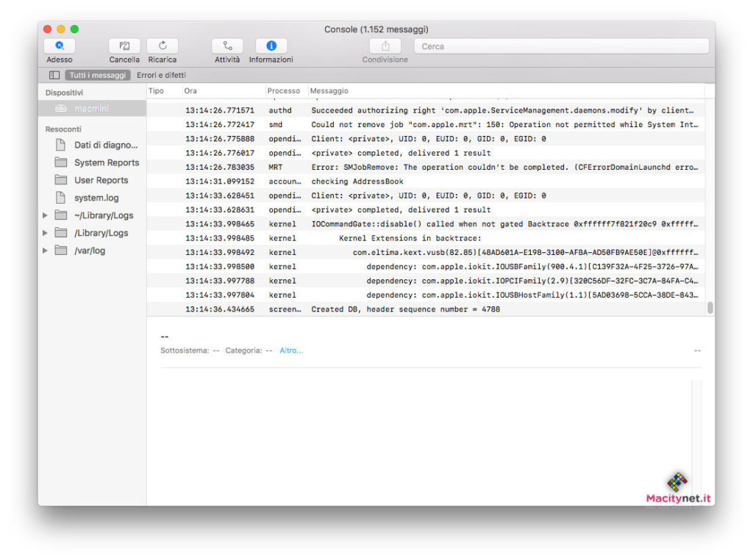
Task: Click the Altro... link
Action: click(291, 351)
